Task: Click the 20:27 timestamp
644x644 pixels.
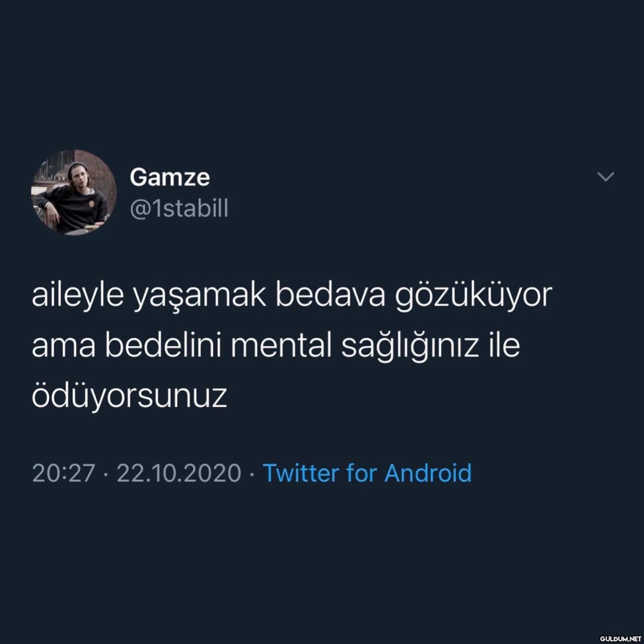Action: point(63,473)
